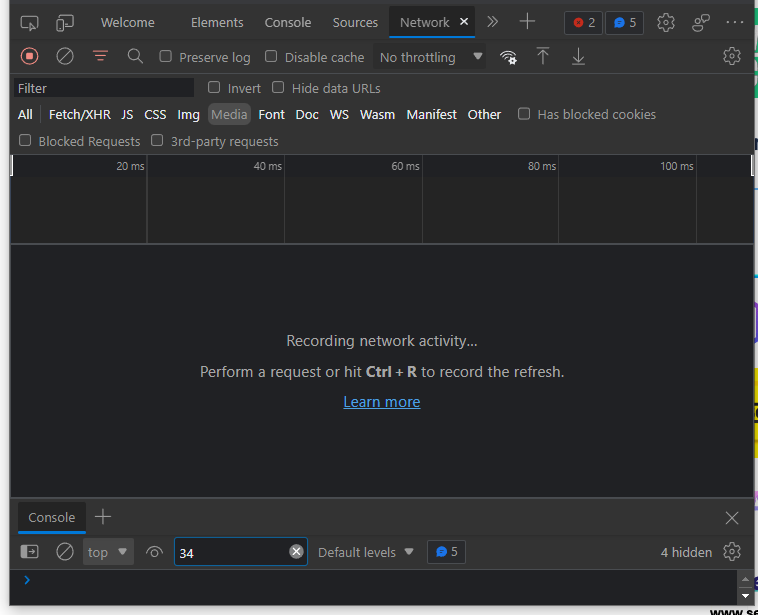This screenshot has width=758, height=615.
Task: Filter requests by Font
Action: tap(271, 115)
